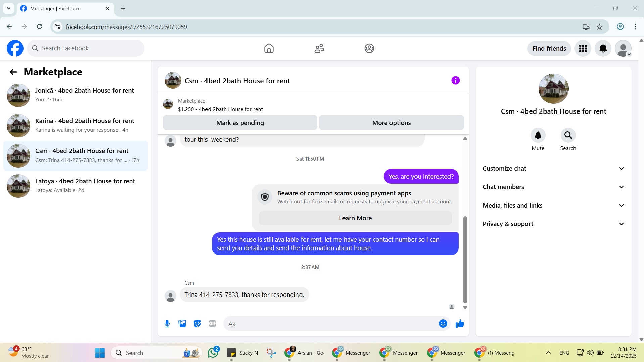Screen dimensions: 644x362
Task: View site information icon in address bar
Action: tap(57, 27)
